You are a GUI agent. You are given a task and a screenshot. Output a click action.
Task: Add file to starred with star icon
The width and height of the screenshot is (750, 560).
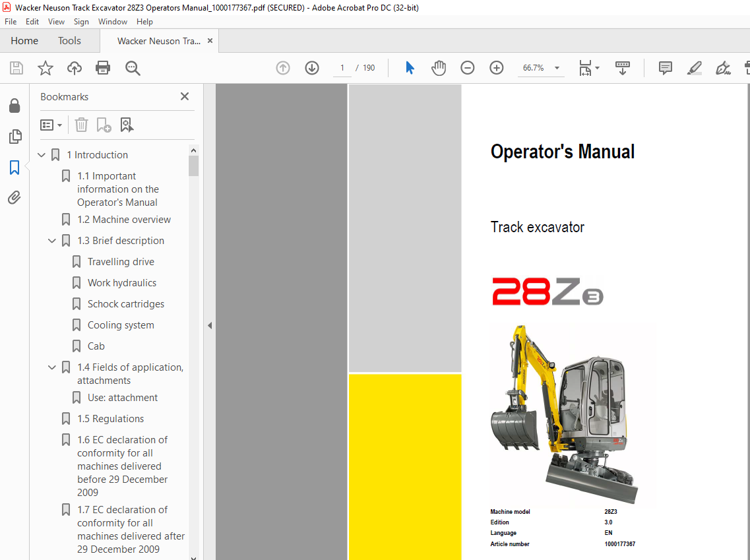pyautogui.click(x=46, y=68)
